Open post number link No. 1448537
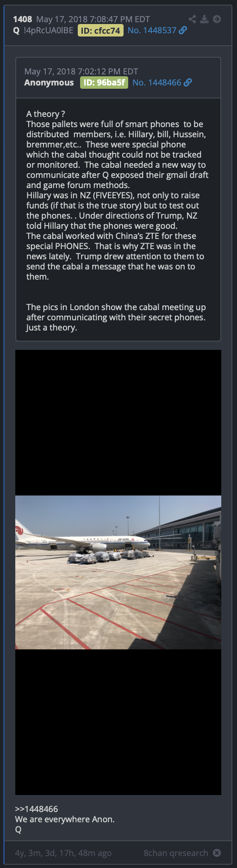Screen dimensions: 237x868 (152, 31)
